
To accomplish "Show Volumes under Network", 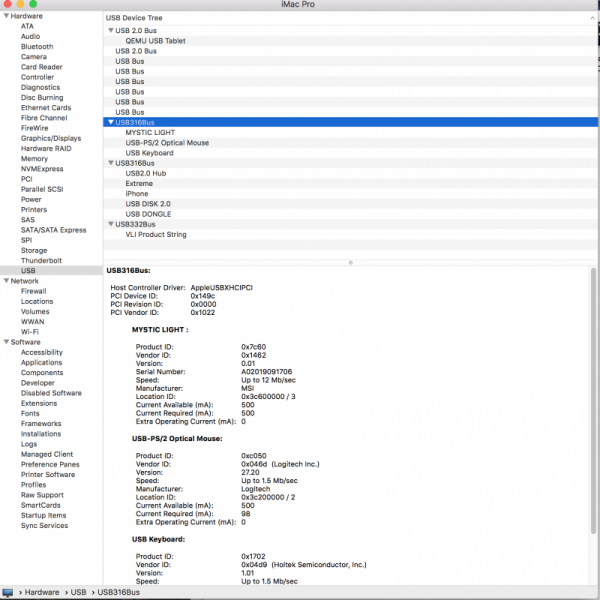I will (35, 311).
